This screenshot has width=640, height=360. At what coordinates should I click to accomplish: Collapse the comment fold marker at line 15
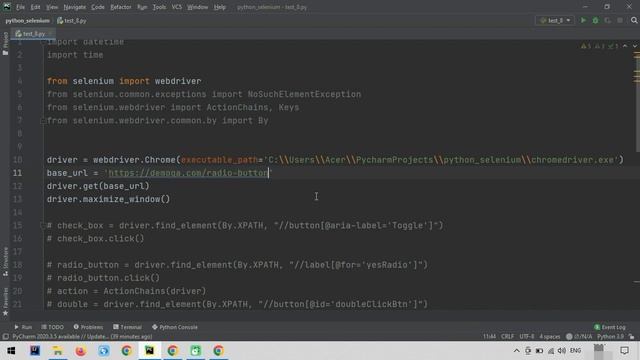tap(42, 225)
